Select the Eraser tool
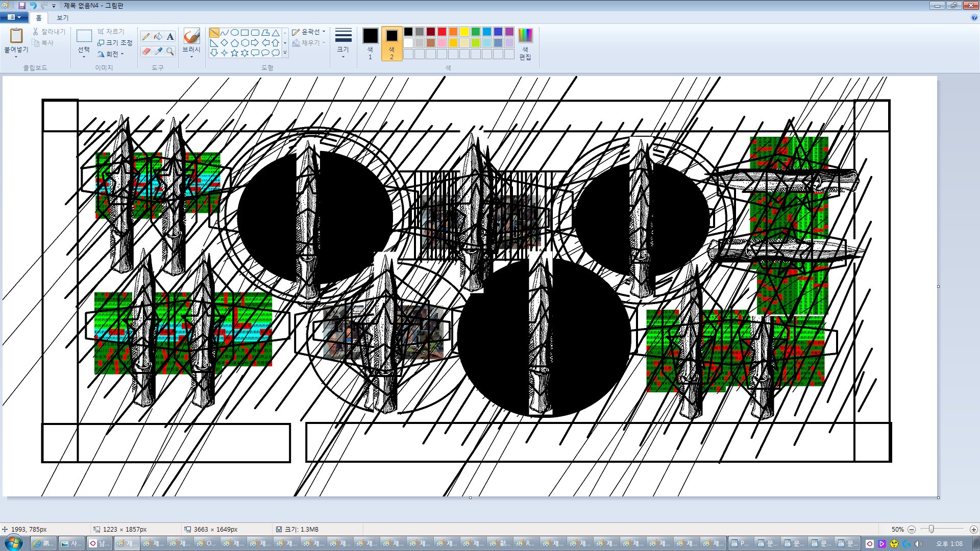Screen dimensions: 980x551 point(146,51)
